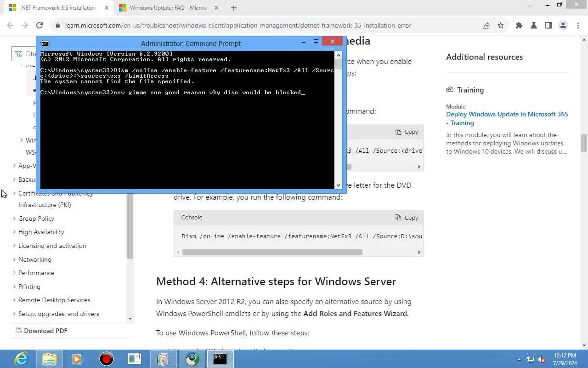588x368 pixels.
Task: Close the .NET Framework 3.5 tab
Action: 106,8
